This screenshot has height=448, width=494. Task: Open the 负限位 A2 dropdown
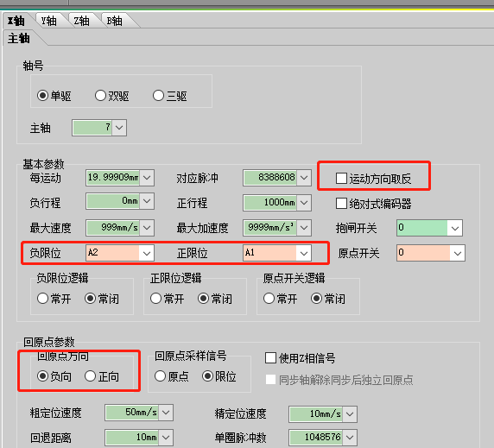(147, 253)
